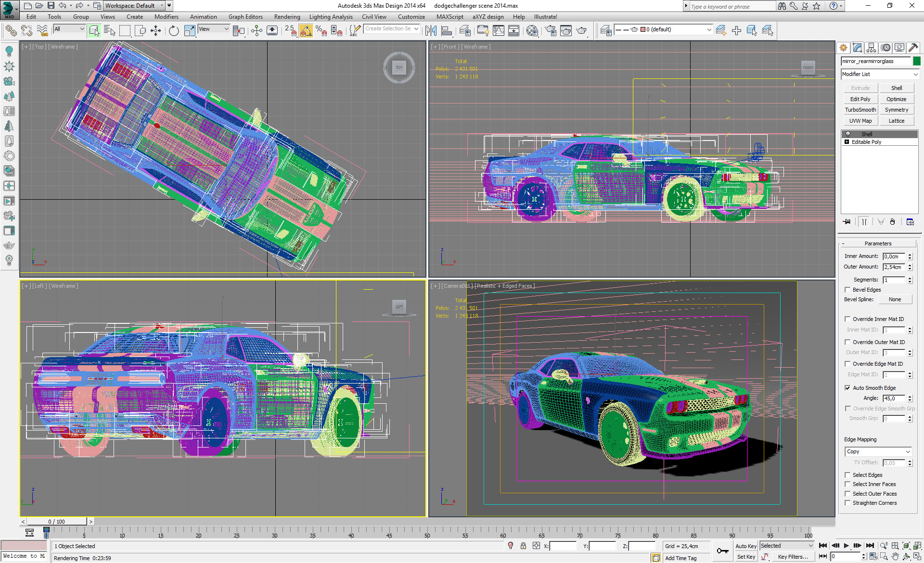This screenshot has height=563, width=924.
Task: Open the key mode Selected dropdown
Action: (x=787, y=546)
